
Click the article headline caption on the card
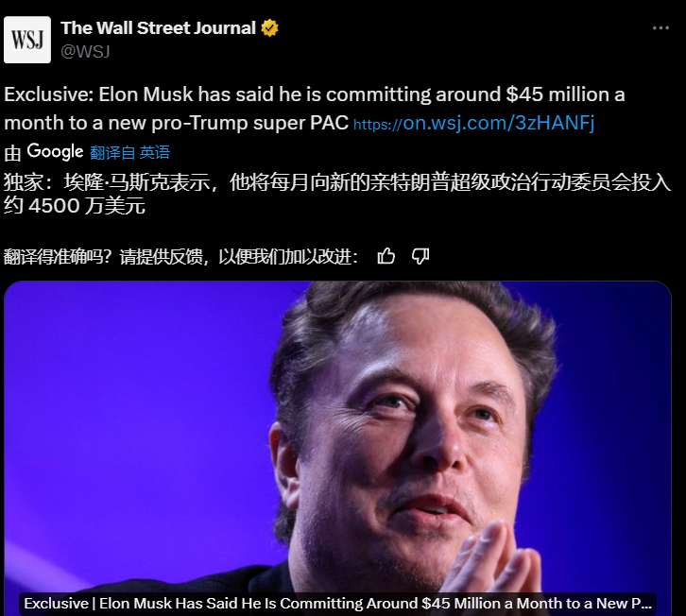click(x=337, y=604)
